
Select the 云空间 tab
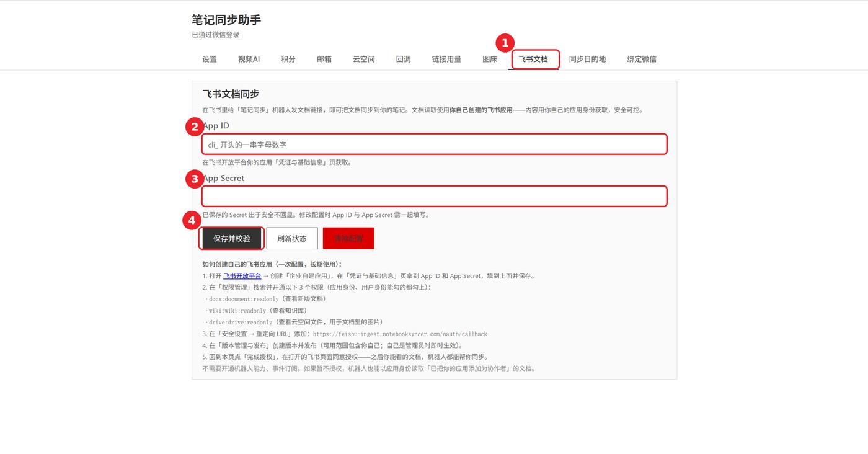364,60
